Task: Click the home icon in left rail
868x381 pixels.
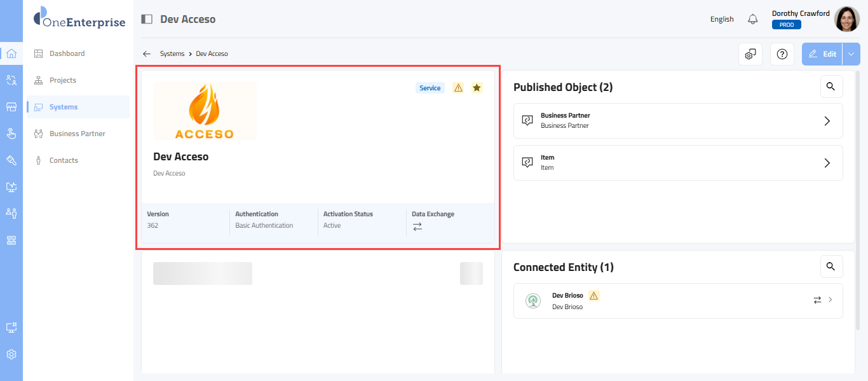Action: click(x=11, y=53)
